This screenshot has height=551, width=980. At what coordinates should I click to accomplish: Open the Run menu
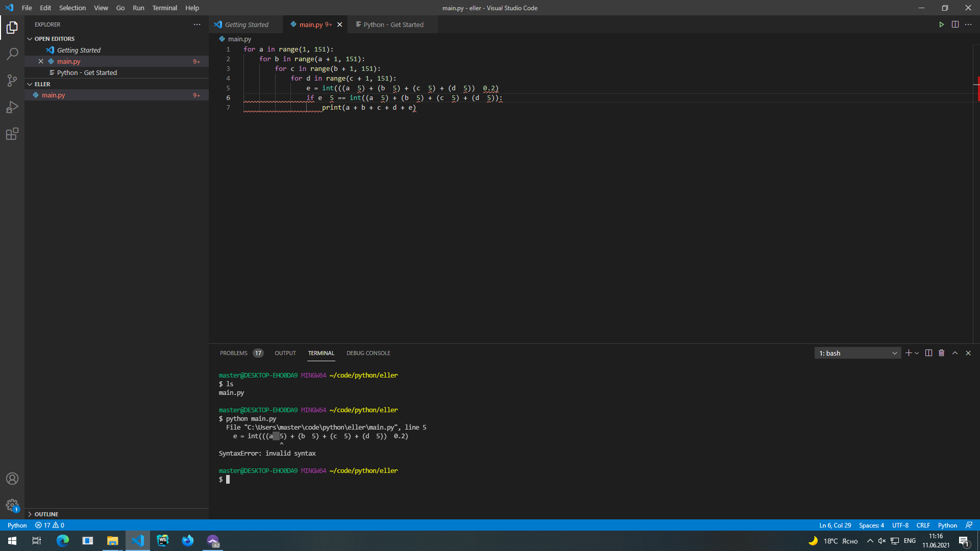(x=138, y=8)
